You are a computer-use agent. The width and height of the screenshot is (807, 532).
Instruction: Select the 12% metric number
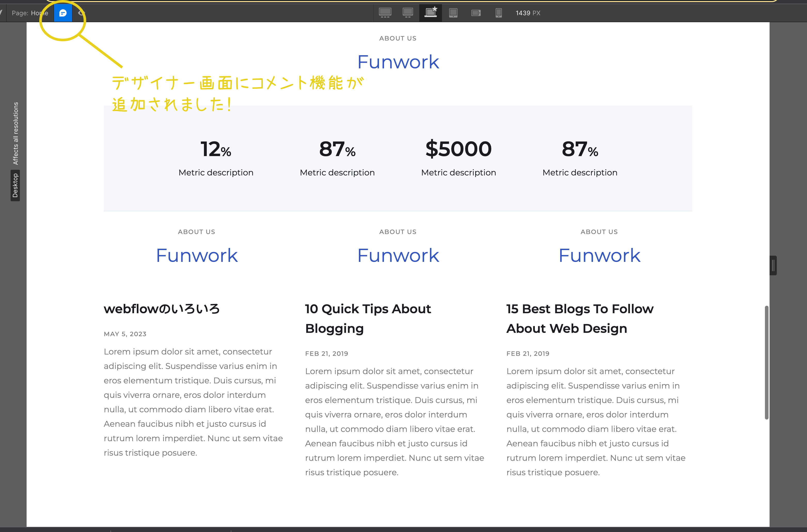(x=216, y=149)
